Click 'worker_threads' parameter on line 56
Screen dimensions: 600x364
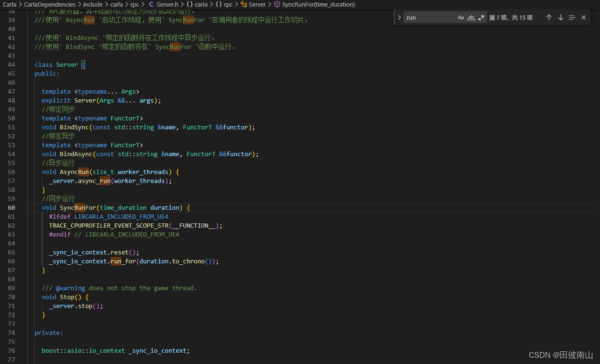coord(143,172)
